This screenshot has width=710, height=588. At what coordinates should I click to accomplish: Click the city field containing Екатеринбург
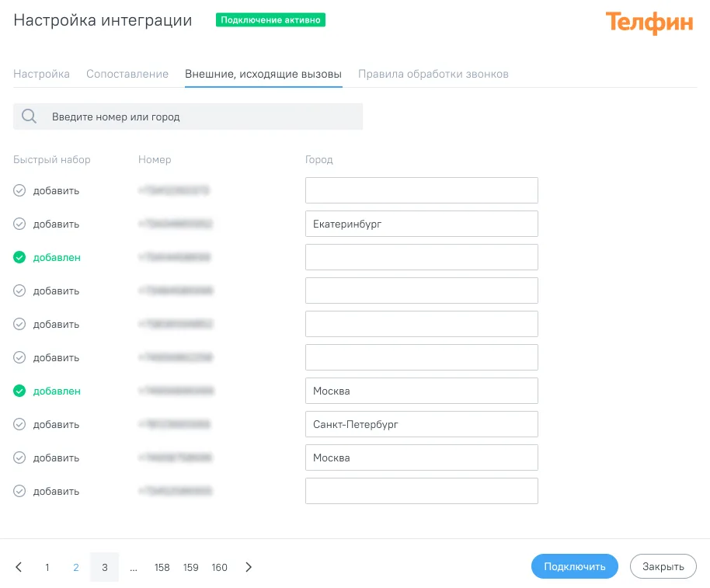pos(422,224)
